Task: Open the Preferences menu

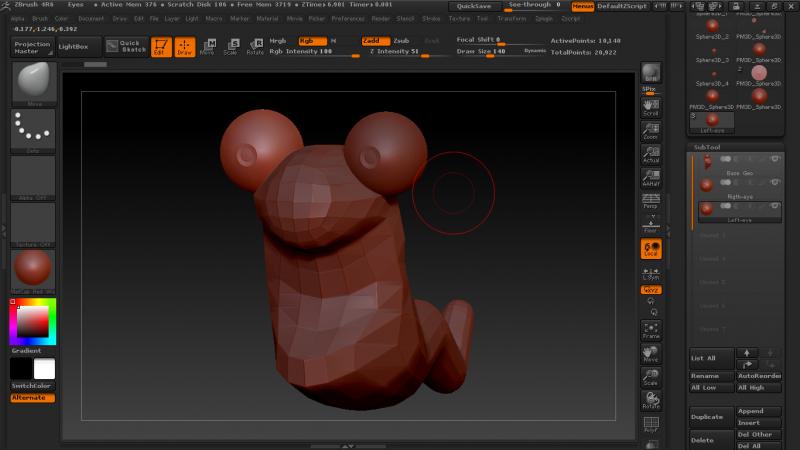Action: pos(348,18)
